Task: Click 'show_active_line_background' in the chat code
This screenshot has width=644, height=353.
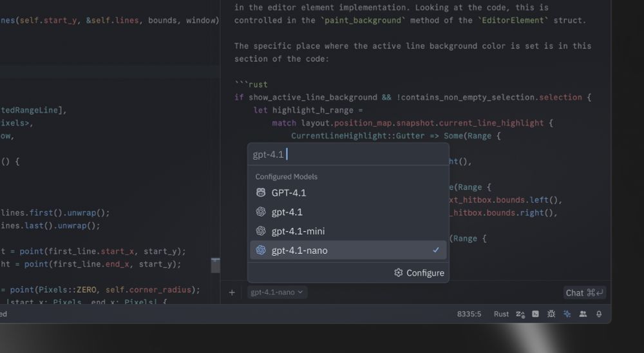Action: [x=313, y=97]
